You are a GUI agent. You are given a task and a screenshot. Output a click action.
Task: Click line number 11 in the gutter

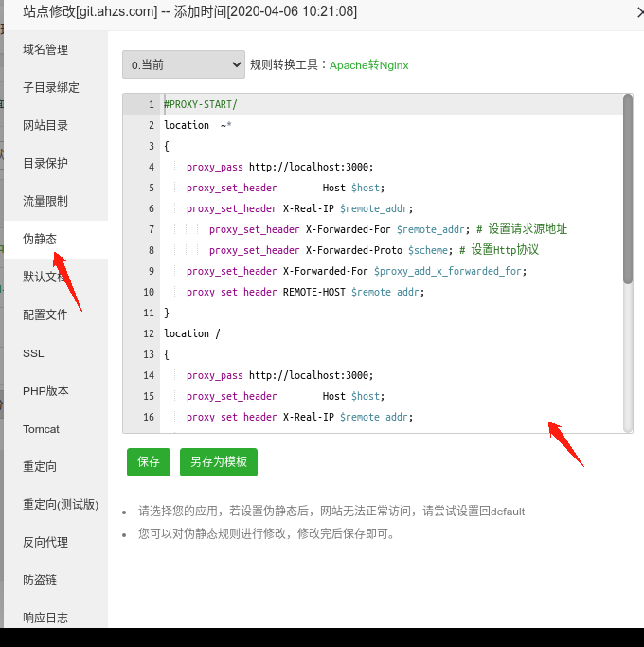[x=149, y=313]
